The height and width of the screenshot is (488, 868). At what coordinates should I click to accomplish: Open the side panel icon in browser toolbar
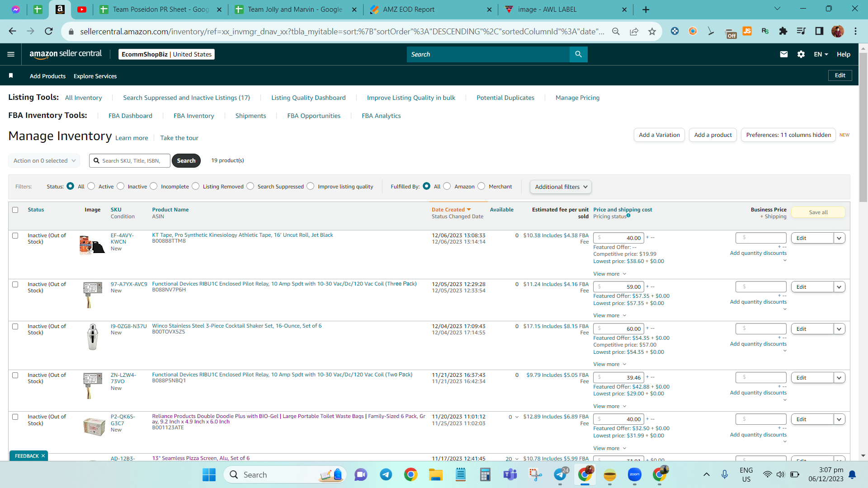(819, 31)
